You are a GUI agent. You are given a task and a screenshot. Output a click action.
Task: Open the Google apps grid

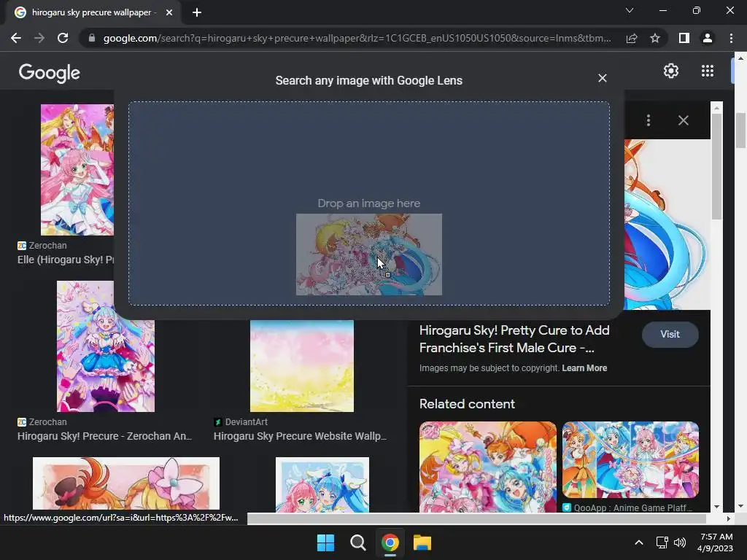[708, 71]
